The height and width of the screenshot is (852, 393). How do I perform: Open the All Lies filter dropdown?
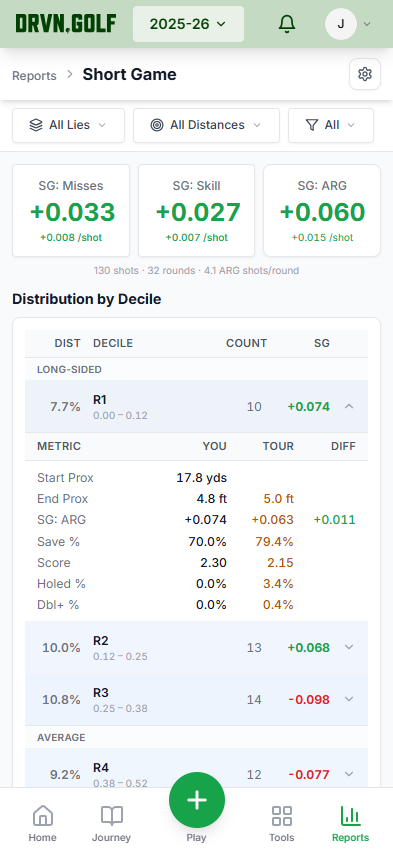point(68,126)
